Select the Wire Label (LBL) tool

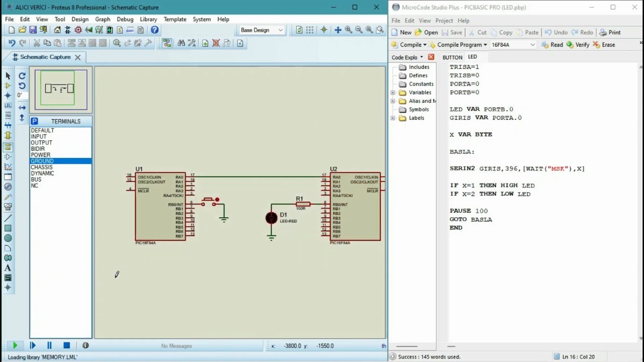(x=8, y=106)
